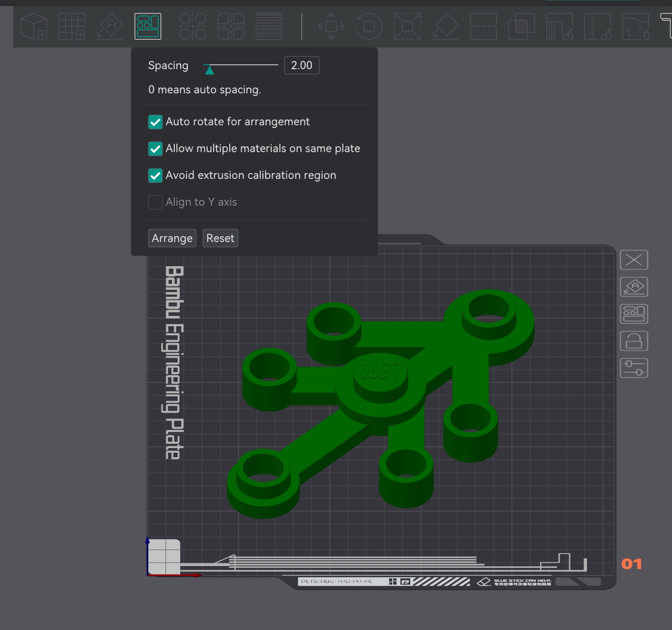The height and width of the screenshot is (630, 672).
Task: Open the Variable layer height tool
Action: tap(269, 26)
